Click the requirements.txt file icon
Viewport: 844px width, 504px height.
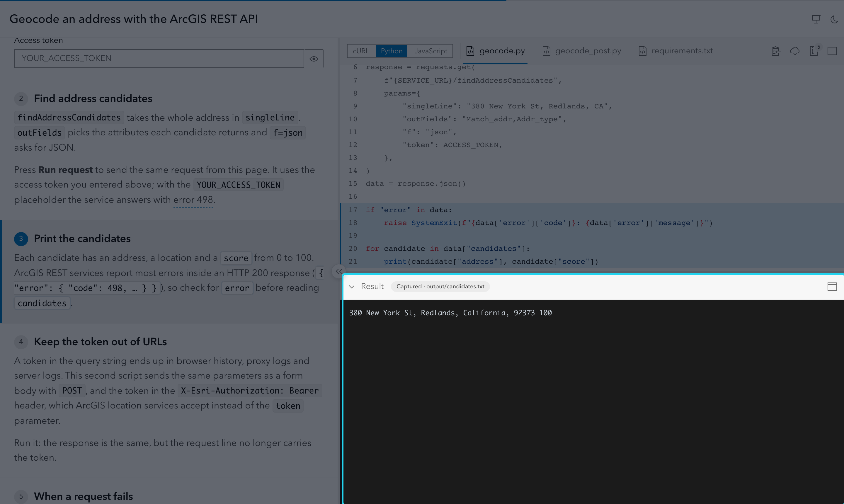pos(643,51)
